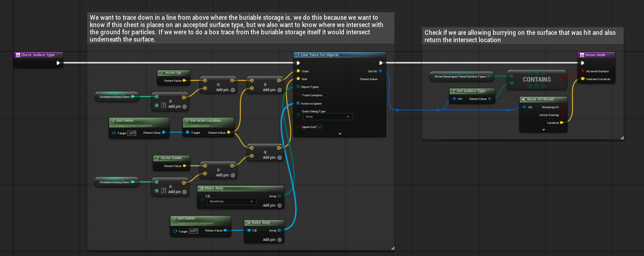Click the Actors to Ignore array pin

coord(298,103)
